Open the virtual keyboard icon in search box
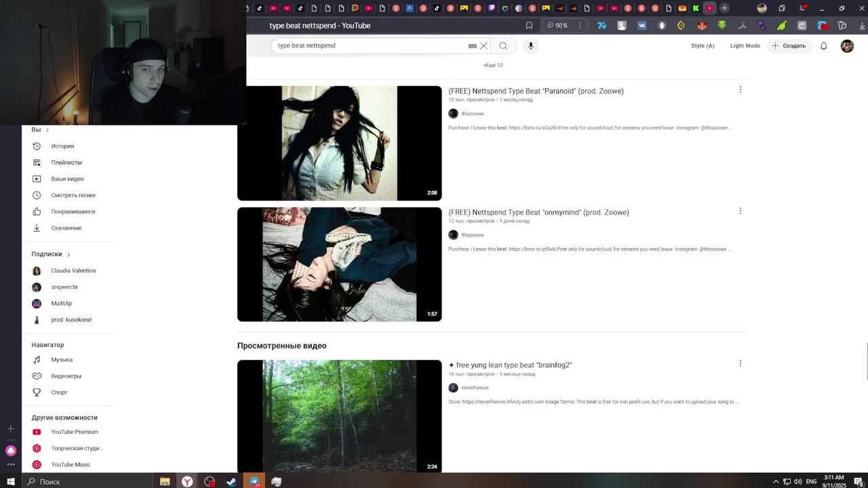Image resolution: width=868 pixels, height=488 pixels. point(473,46)
